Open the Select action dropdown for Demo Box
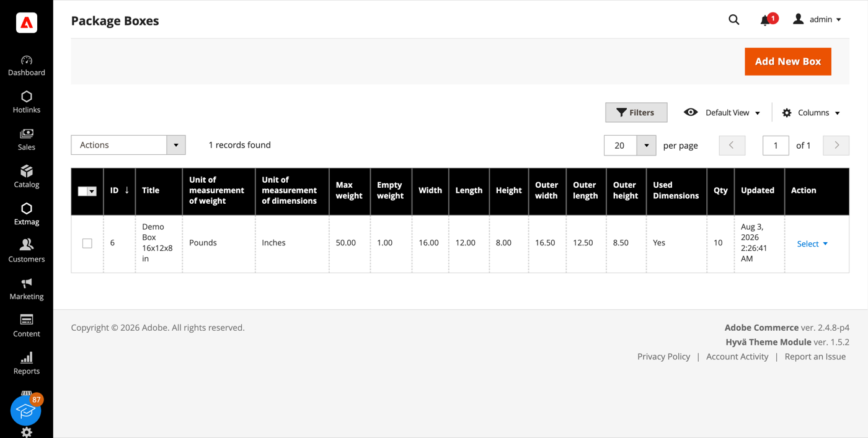The height and width of the screenshot is (438, 868). (812, 243)
